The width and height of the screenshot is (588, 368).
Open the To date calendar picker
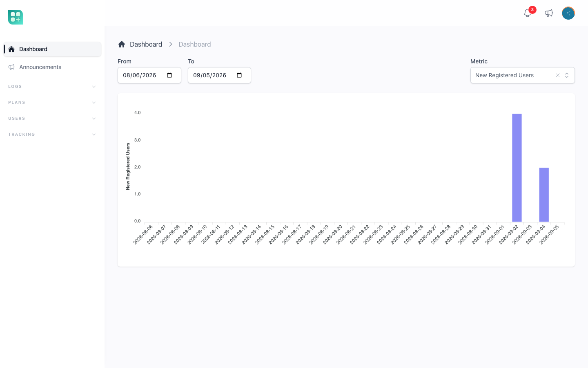[x=239, y=75]
